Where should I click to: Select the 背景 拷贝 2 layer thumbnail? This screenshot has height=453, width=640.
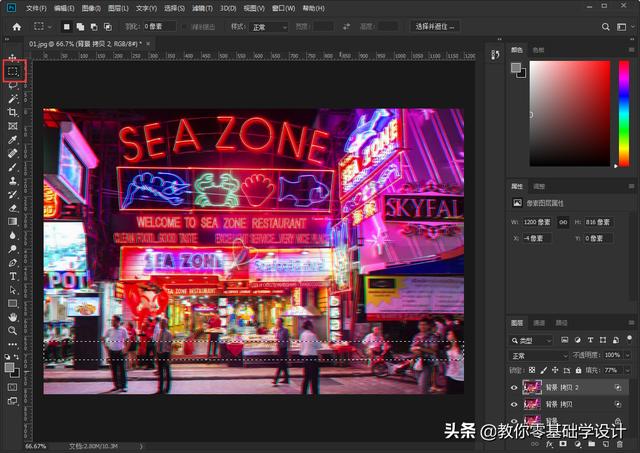pos(532,387)
